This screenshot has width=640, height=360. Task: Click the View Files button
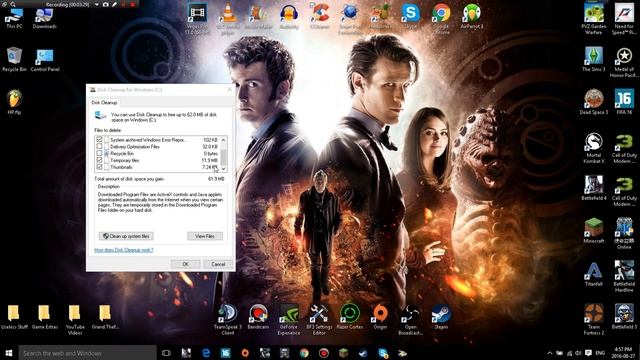(205, 236)
